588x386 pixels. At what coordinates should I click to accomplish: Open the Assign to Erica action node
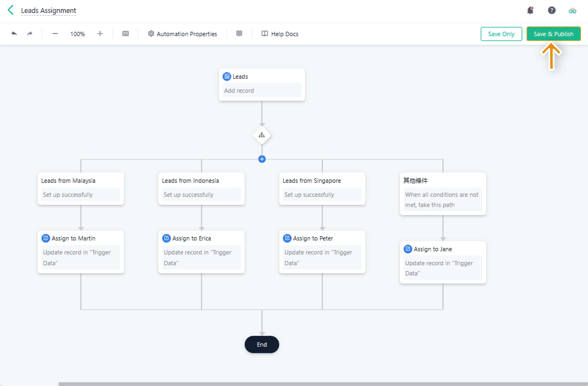click(201, 252)
